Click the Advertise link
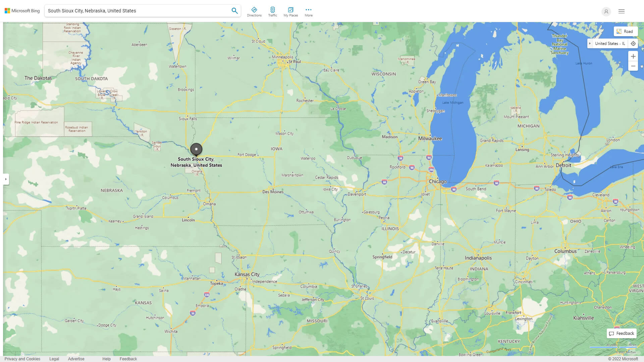The width and height of the screenshot is (644, 362). pyautogui.click(x=76, y=359)
